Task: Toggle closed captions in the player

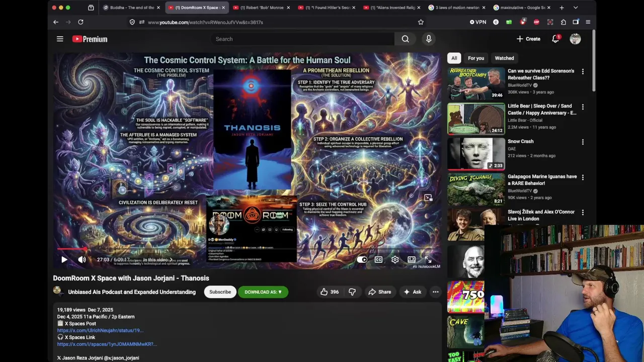Action: (378, 260)
